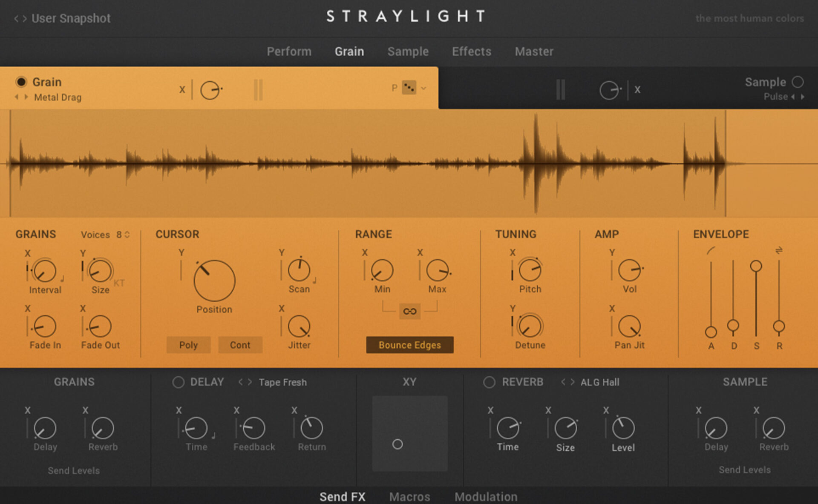Mute the Grain layer via its X icon

click(x=183, y=89)
